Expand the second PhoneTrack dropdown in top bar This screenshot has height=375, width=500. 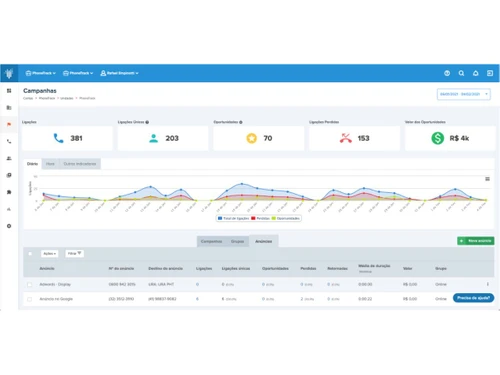point(78,73)
